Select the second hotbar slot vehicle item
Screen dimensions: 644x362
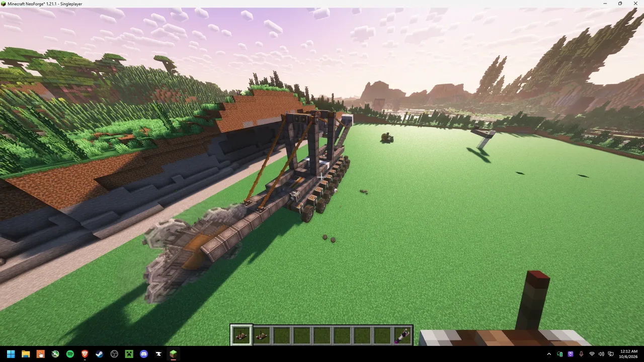pos(261,335)
